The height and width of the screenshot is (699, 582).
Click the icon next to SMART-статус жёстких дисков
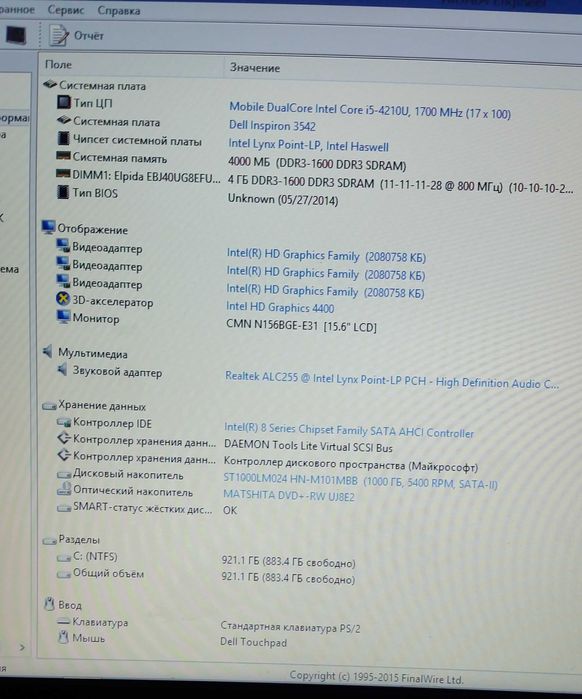pyautogui.click(x=64, y=508)
